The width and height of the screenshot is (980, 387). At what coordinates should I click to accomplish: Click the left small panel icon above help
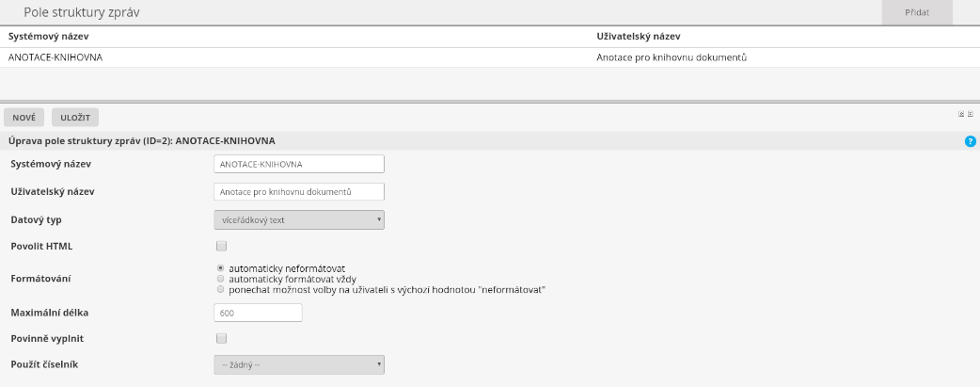[x=961, y=113]
